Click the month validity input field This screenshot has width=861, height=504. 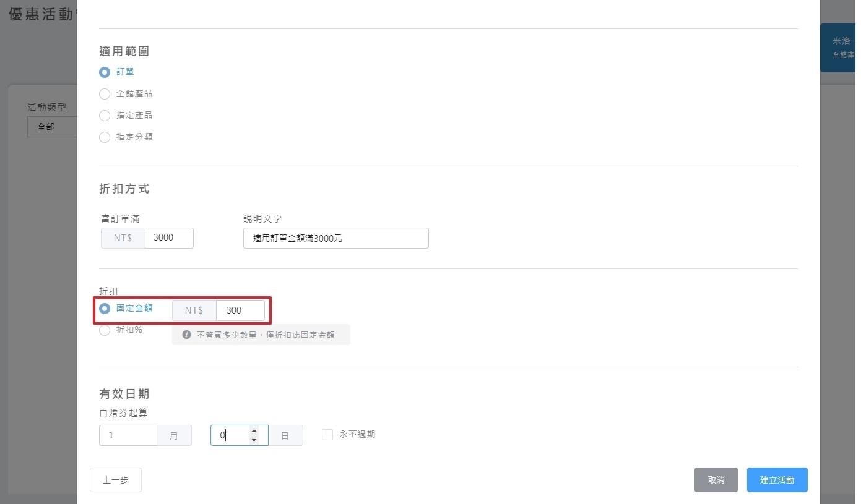[x=128, y=435]
